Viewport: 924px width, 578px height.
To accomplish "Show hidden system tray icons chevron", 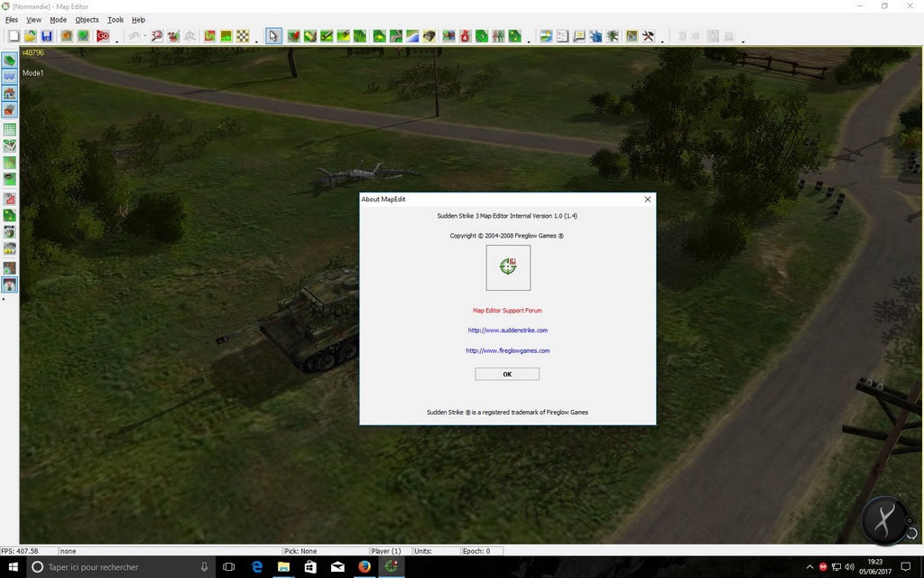I will (x=809, y=567).
